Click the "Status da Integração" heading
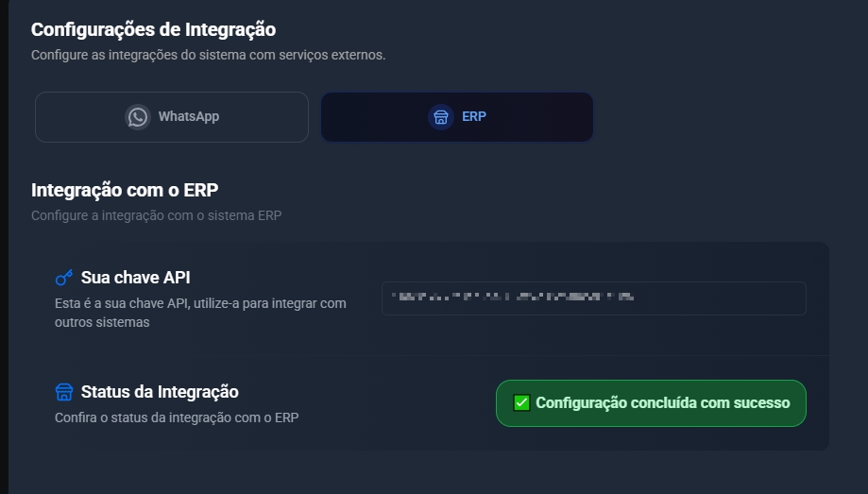 160,392
